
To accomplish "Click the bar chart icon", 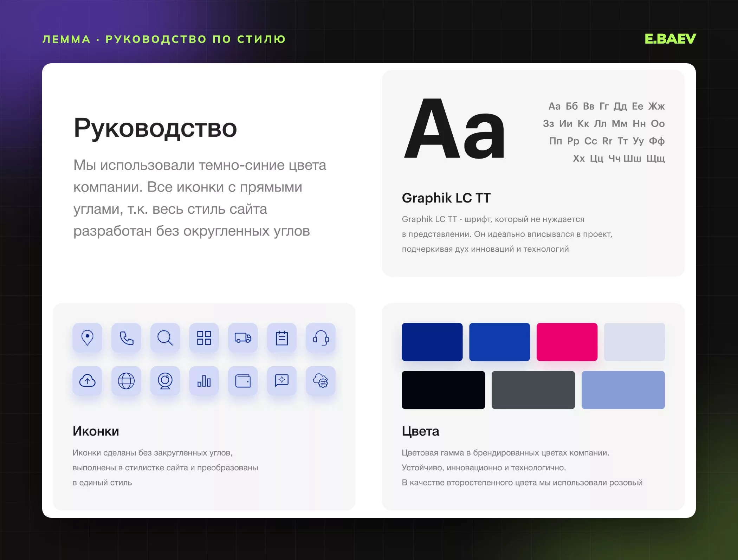I will tap(204, 381).
